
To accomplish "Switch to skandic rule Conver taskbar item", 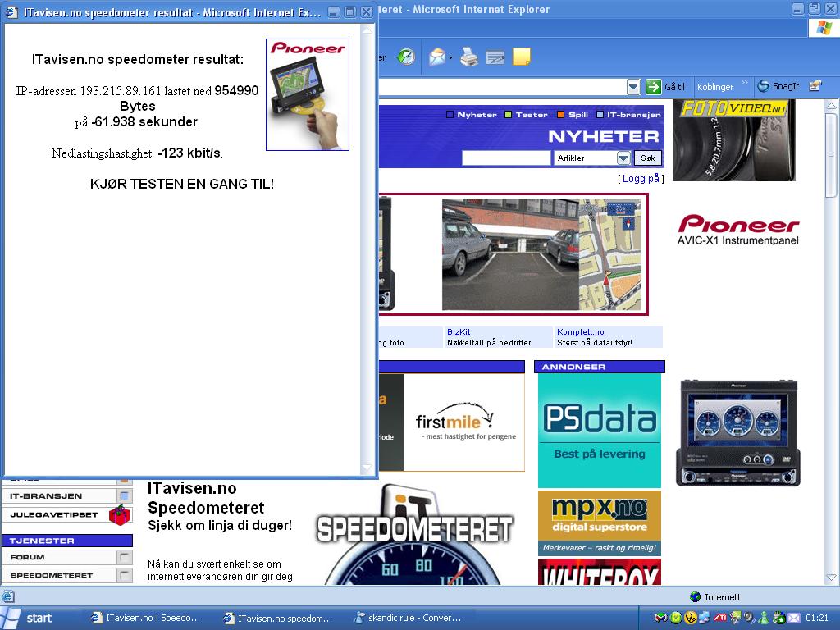I will 409,618.
